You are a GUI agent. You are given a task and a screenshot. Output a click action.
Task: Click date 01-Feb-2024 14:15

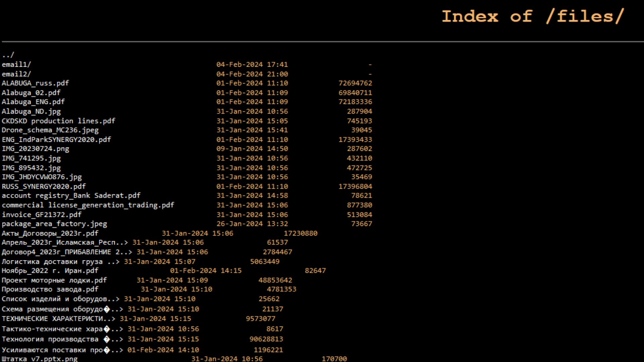coord(206,270)
